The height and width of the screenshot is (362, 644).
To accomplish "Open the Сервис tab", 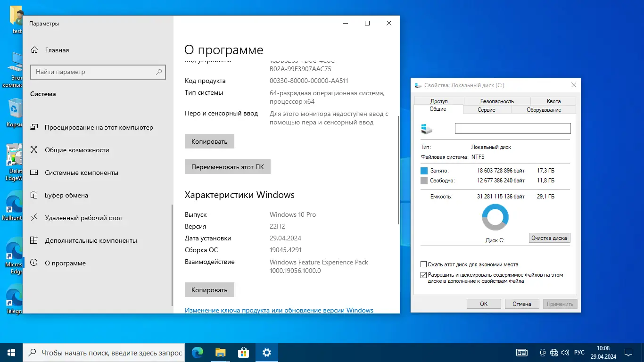I will [x=486, y=109].
